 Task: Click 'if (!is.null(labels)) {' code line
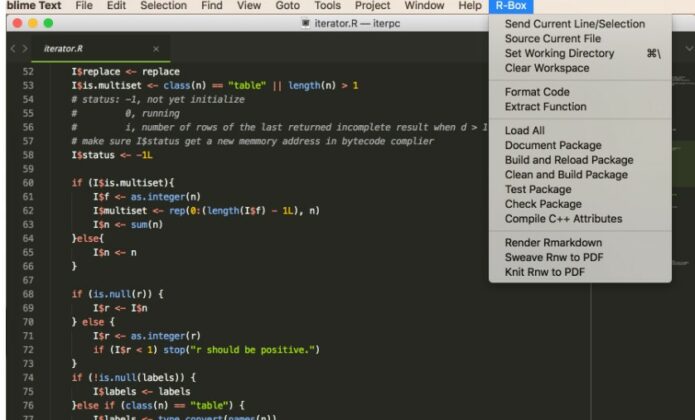click(133, 377)
